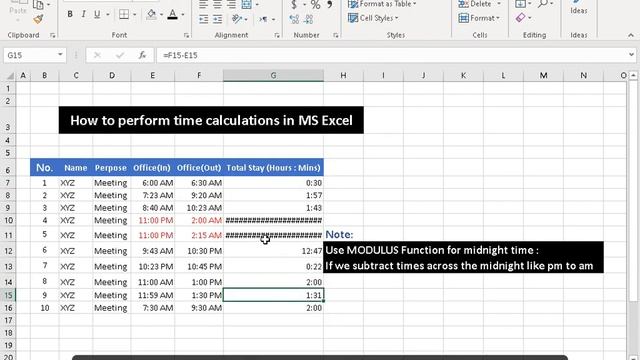Click the text direction icon
The width and height of the screenshot is (640, 360).
pyautogui.click(x=264, y=19)
